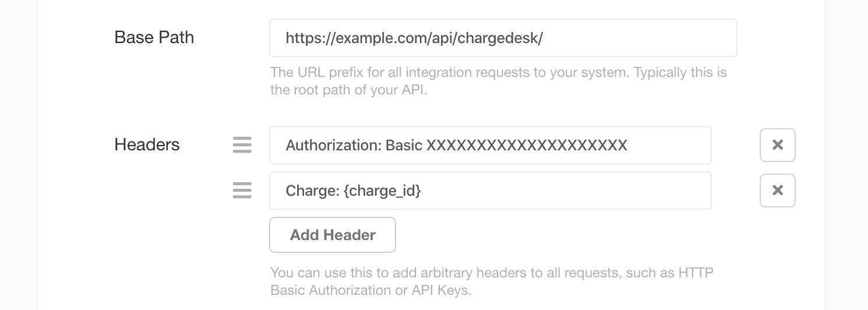Screen dimensions: 868x310
Task: Click the Headers label
Action: point(147,145)
